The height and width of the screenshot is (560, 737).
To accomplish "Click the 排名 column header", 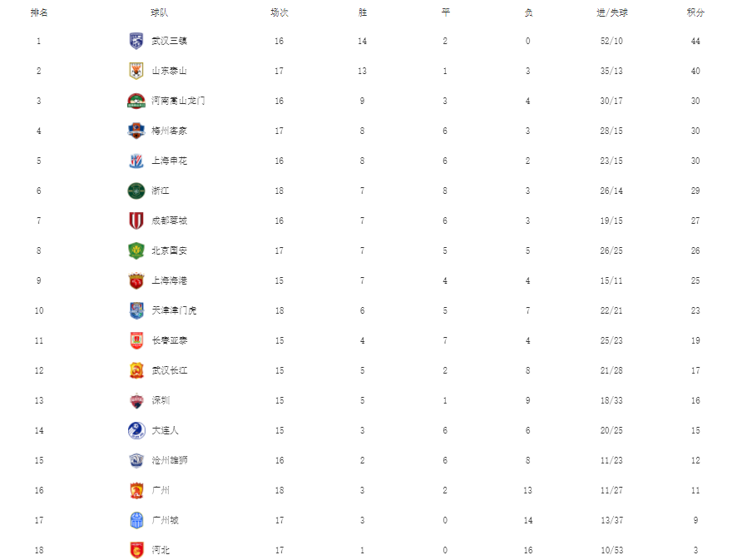I will 38,12.
